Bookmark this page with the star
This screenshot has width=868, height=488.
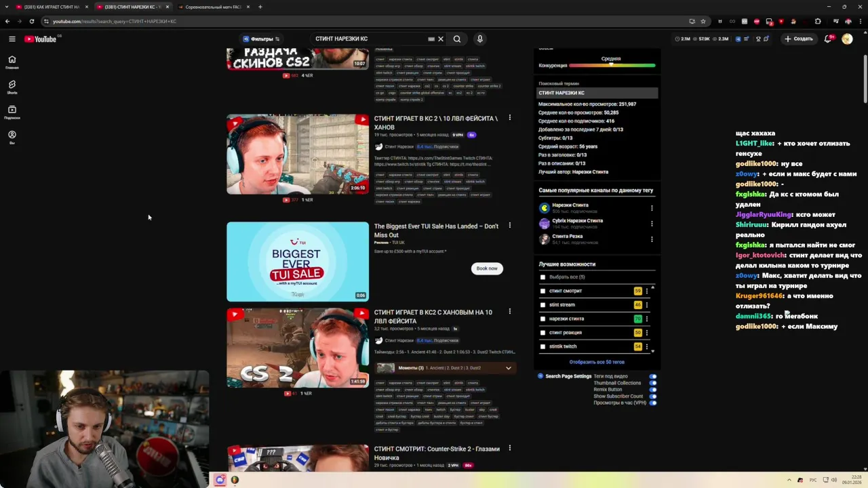click(703, 21)
